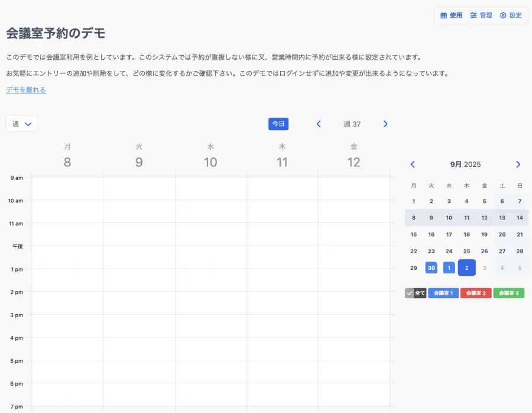This screenshot has height=413, width=532.
Task: Select Wednesday 10 column header
Action: (x=210, y=156)
